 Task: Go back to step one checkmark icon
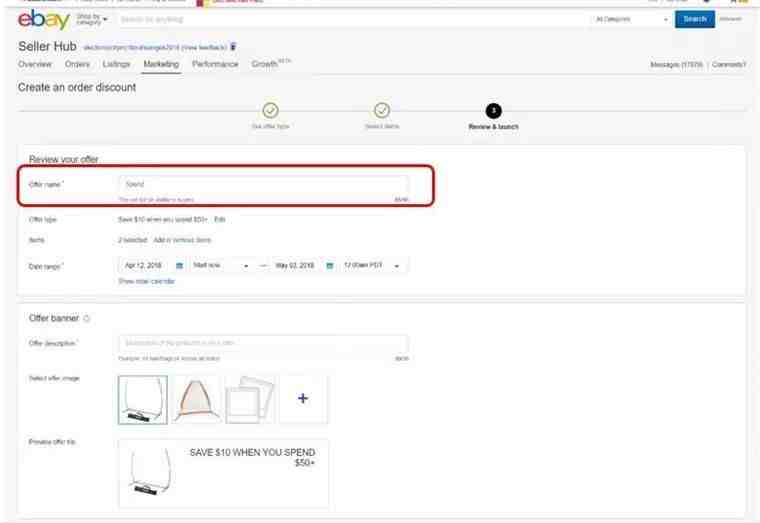pyautogui.click(x=270, y=111)
